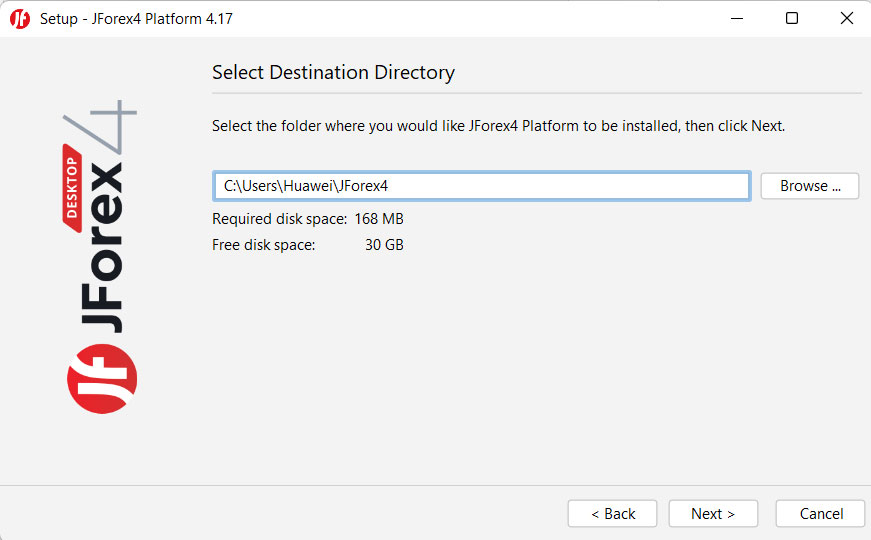Click the 30 GB free space value
The width and height of the screenshot is (871, 540).
384,244
